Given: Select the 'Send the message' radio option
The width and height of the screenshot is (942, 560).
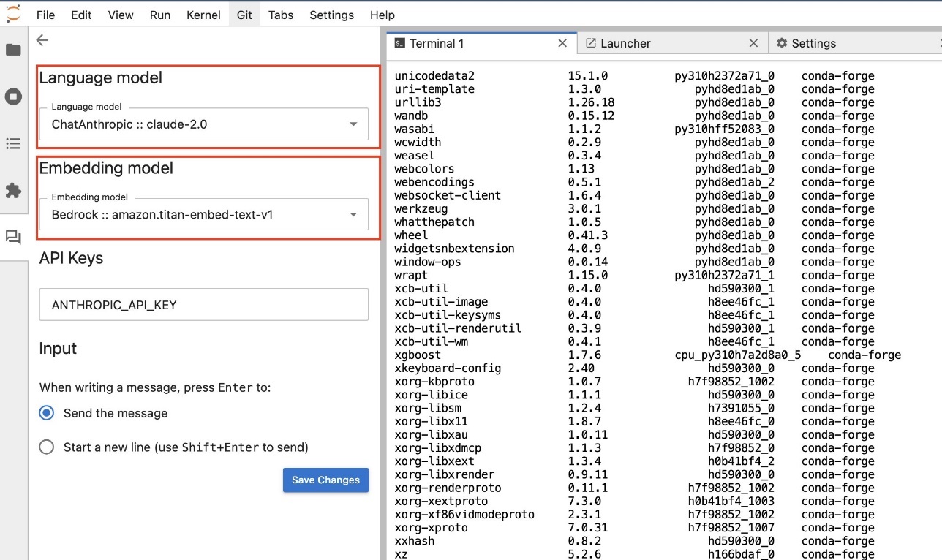Looking at the screenshot, I should coord(47,413).
